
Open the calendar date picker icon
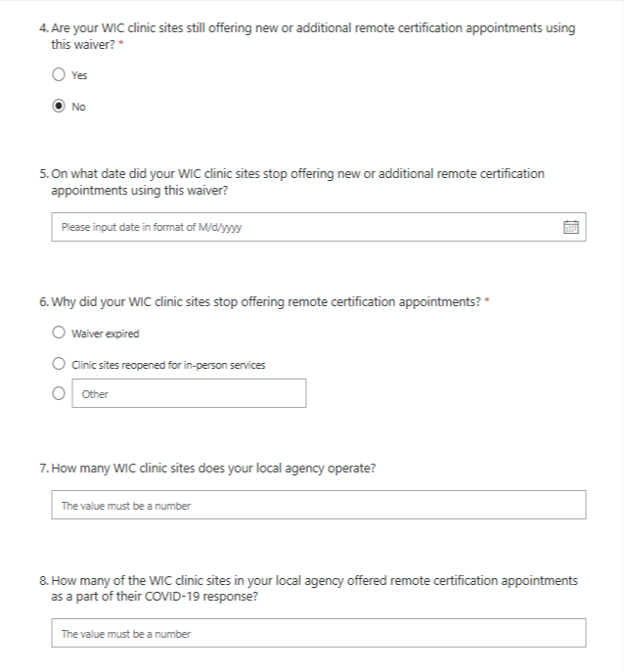pyautogui.click(x=571, y=227)
